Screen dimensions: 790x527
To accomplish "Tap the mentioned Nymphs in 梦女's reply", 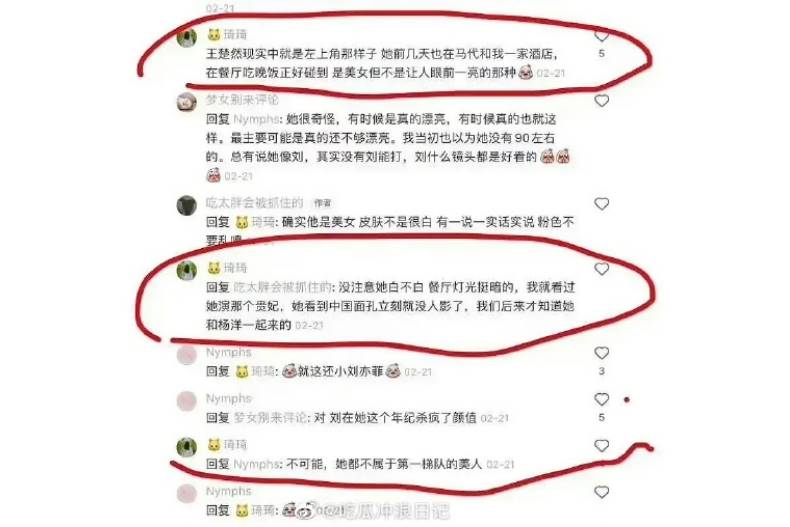I will pos(256,119).
